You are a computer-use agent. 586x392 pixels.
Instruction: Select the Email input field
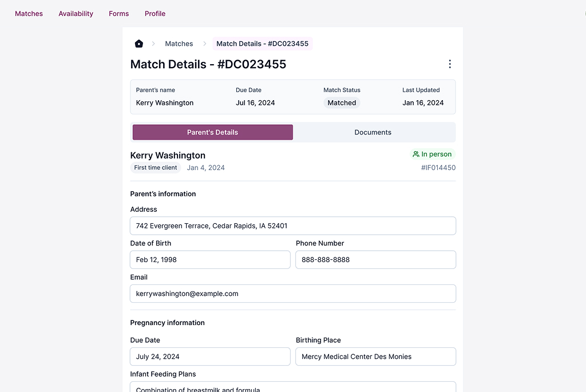(x=293, y=294)
